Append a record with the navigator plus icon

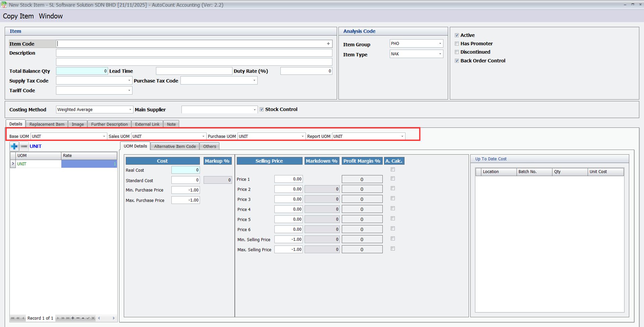pos(73,318)
